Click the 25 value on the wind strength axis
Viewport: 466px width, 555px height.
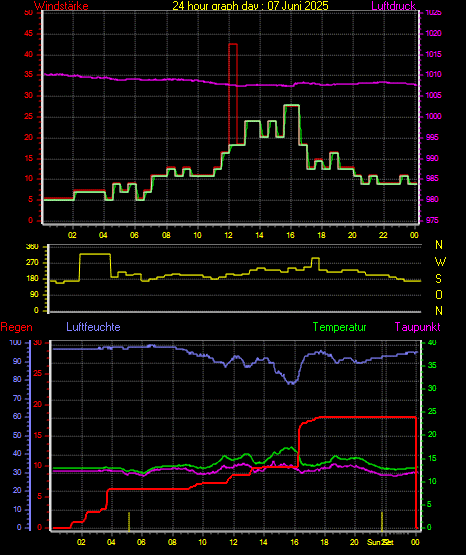28,116
